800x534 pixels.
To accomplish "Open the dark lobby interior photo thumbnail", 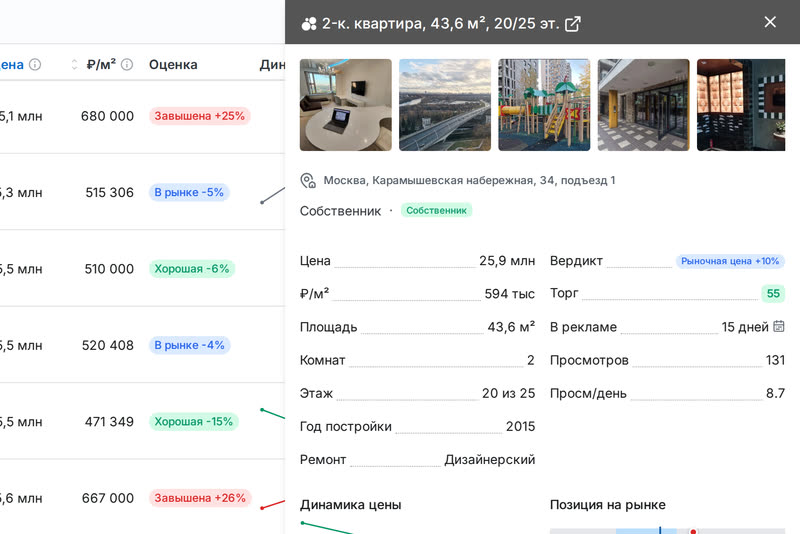I will [x=741, y=105].
